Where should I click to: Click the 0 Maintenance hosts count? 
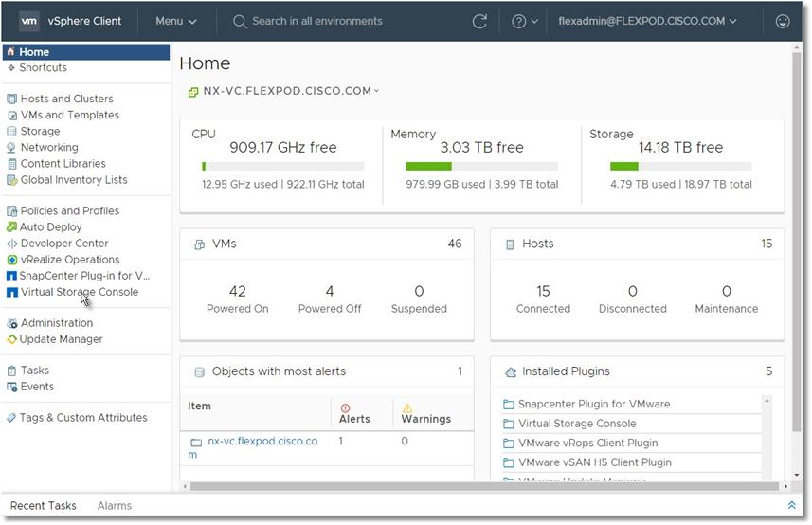pyautogui.click(x=726, y=292)
